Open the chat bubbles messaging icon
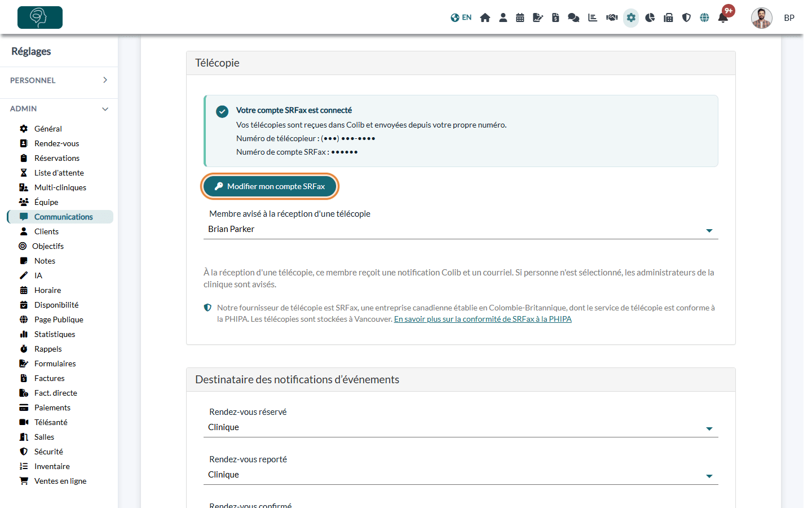 click(x=573, y=17)
